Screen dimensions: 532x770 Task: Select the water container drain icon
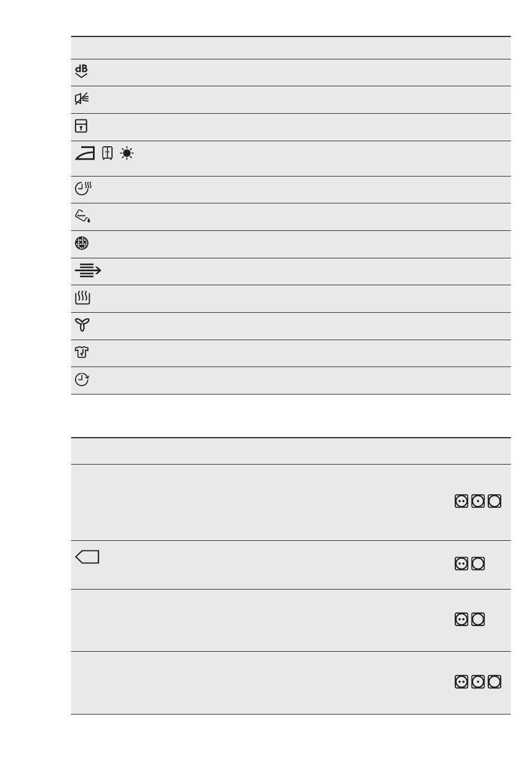(82, 216)
